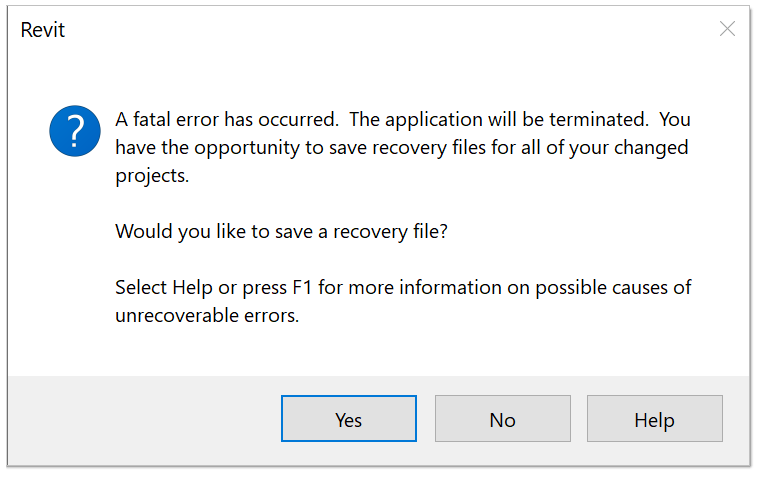Click the "unrecoverable errors" text
Image resolution: width=760 pixels, height=477 pixels.
(206, 315)
